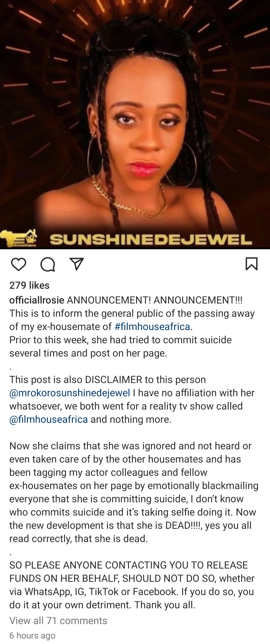Tap the Thank you all closing line
The image size is (270, 644).
pyautogui.click(x=165, y=605)
